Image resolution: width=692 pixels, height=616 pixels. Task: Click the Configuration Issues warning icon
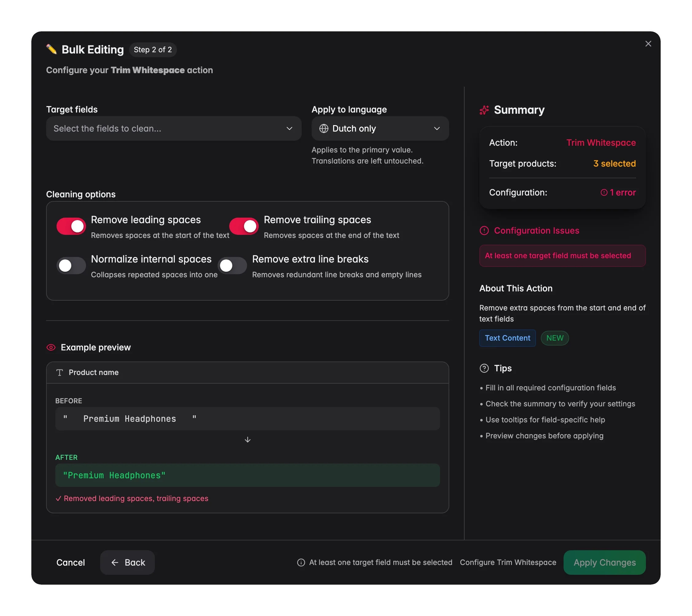point(484,231)
